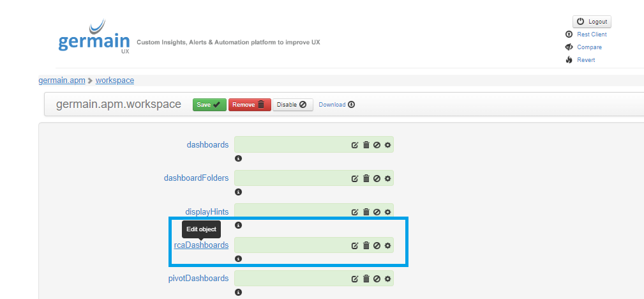This screenshot has width=644, height=299.
Task: Click the gear icon in dashboards row
Action: (388, 145)
